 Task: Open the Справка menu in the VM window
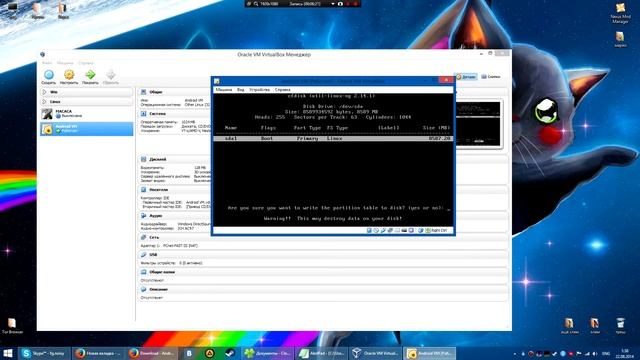click(282, 89)
